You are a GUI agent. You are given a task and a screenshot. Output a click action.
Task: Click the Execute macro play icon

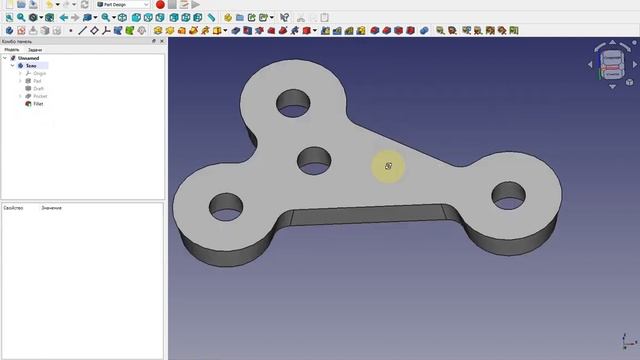(x=196, y=4)
